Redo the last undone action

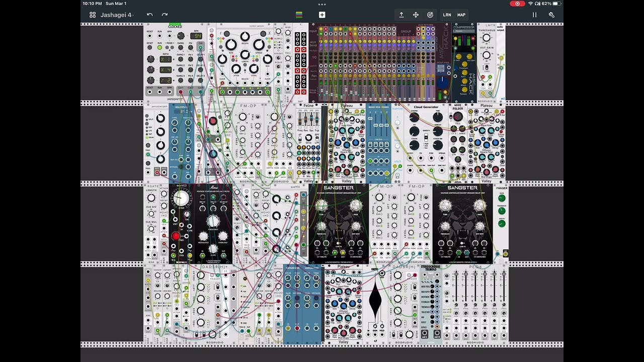[165, 15]
